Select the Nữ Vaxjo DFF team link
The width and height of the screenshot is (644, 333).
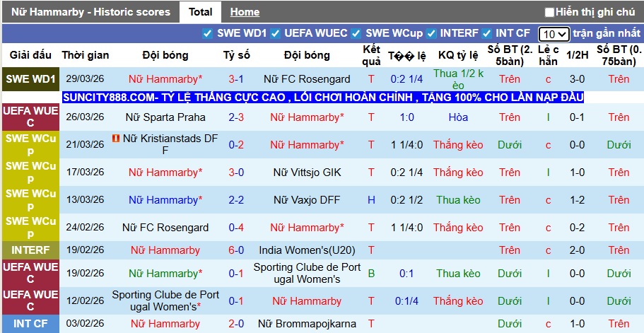coord(307,200)
